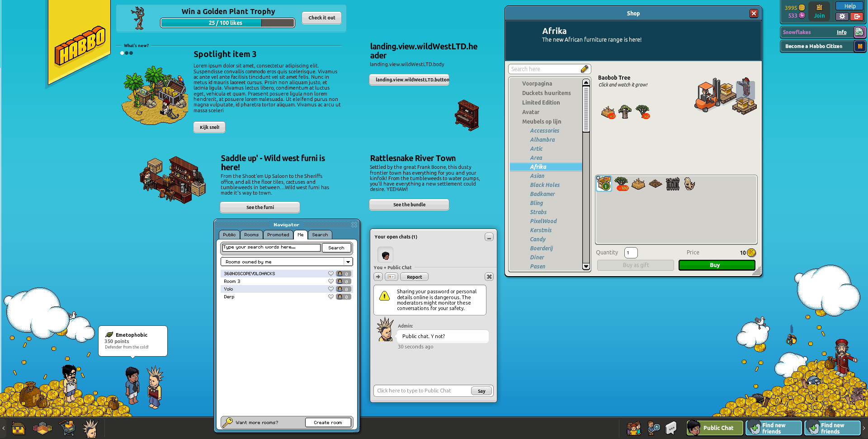Click the Habbo Club Join badge
Image resolution: width=868 pixels, height=439 pixels.
coord(819,11)
